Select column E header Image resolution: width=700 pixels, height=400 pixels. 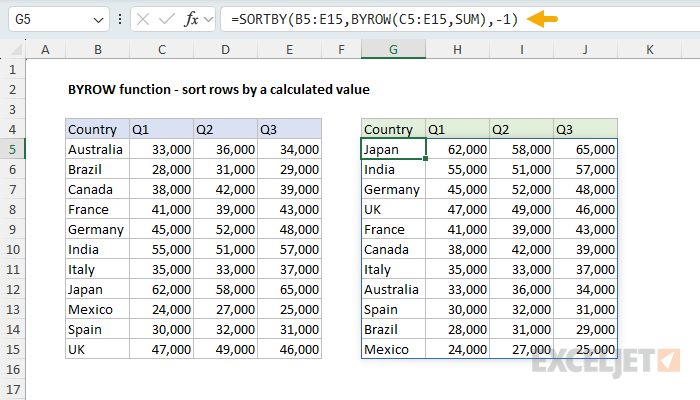(x=289, y=50)
